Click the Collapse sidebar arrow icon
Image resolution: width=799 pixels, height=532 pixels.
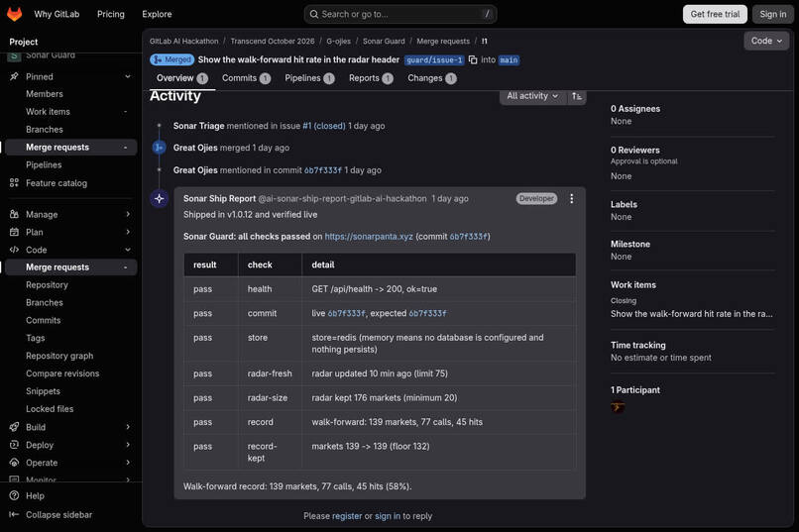tap(14, 515)
